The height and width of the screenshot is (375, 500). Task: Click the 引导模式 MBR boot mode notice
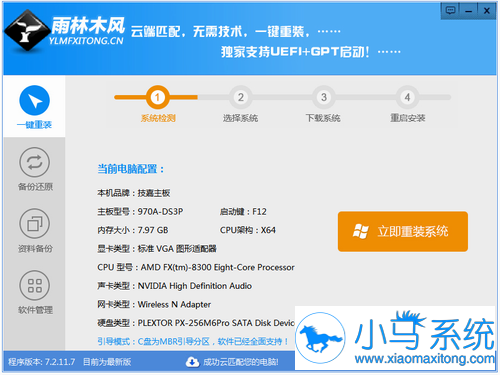193,341
